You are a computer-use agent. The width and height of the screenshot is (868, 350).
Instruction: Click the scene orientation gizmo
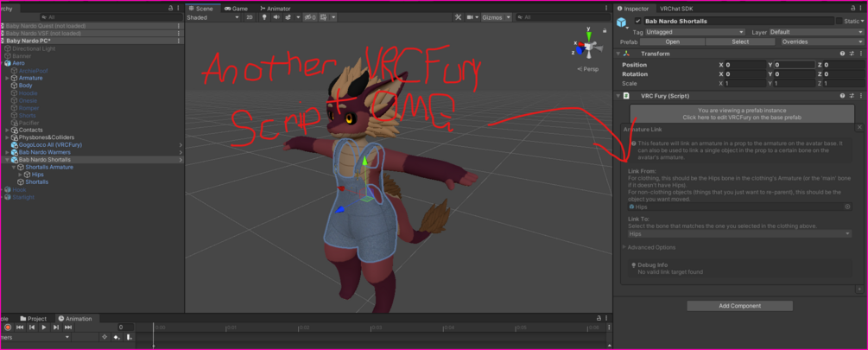[x=588, y=48]
